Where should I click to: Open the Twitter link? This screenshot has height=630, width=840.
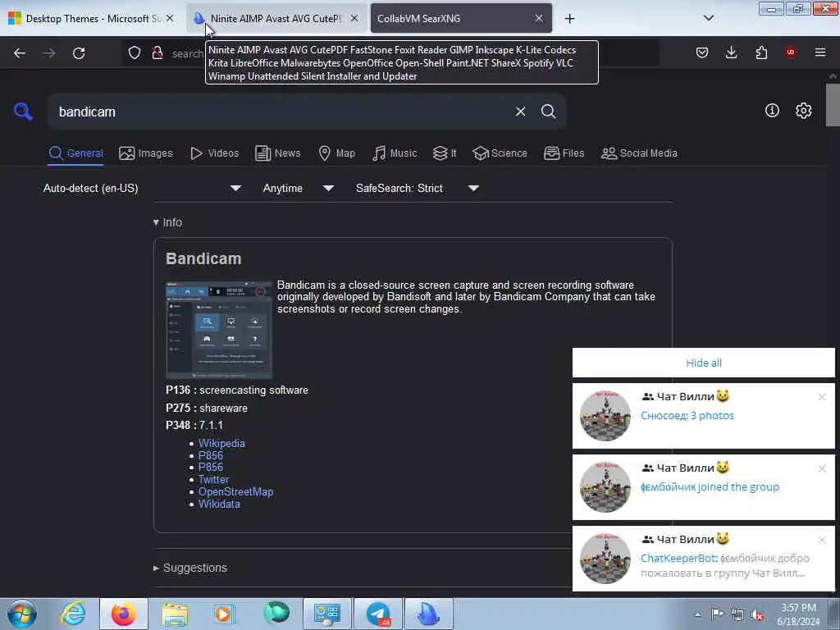tap(214, 479)
